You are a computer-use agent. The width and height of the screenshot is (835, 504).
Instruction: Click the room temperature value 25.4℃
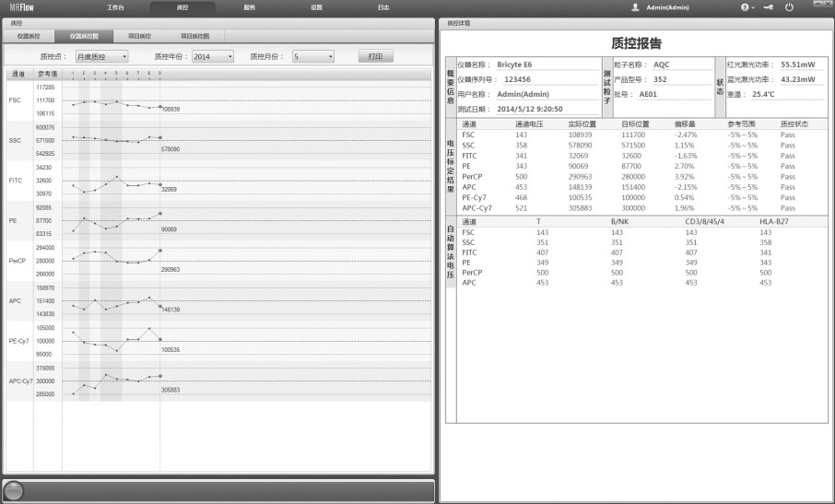click(763, 94)
